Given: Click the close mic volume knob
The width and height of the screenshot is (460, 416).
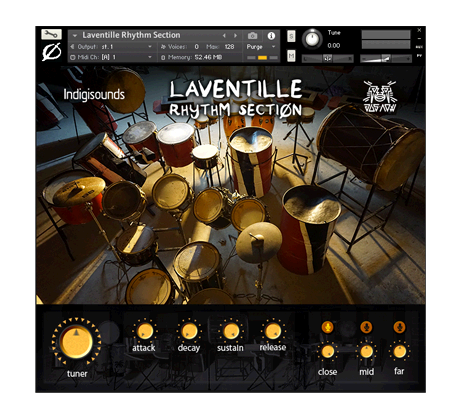Looking at the screenshot, I should tap(328, 352).
